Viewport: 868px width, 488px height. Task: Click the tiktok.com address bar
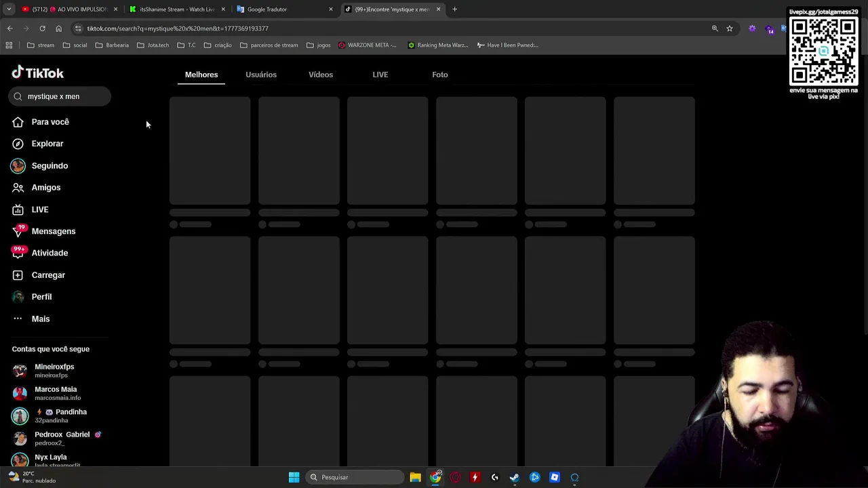[x=393, y=28]
